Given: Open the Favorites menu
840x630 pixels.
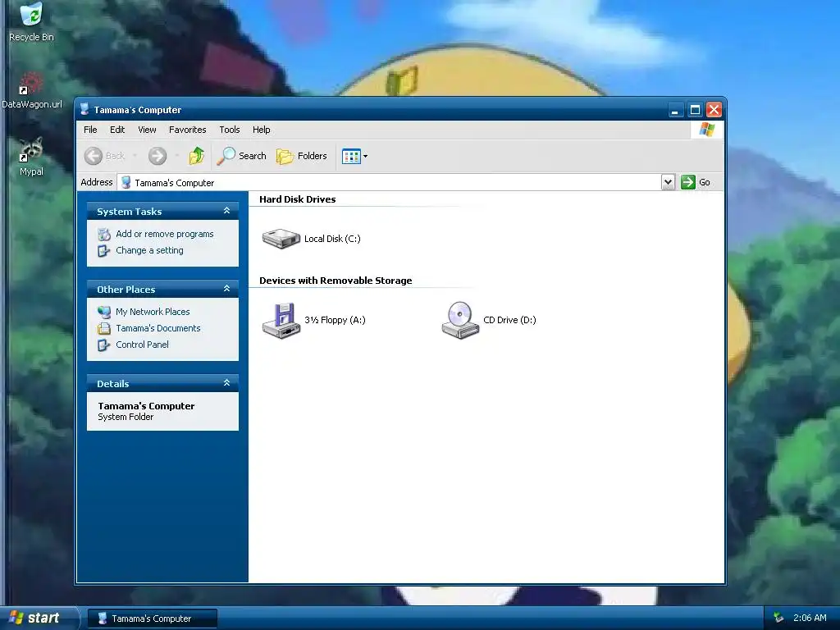Looking at the screenshot, I should (188, 130).
